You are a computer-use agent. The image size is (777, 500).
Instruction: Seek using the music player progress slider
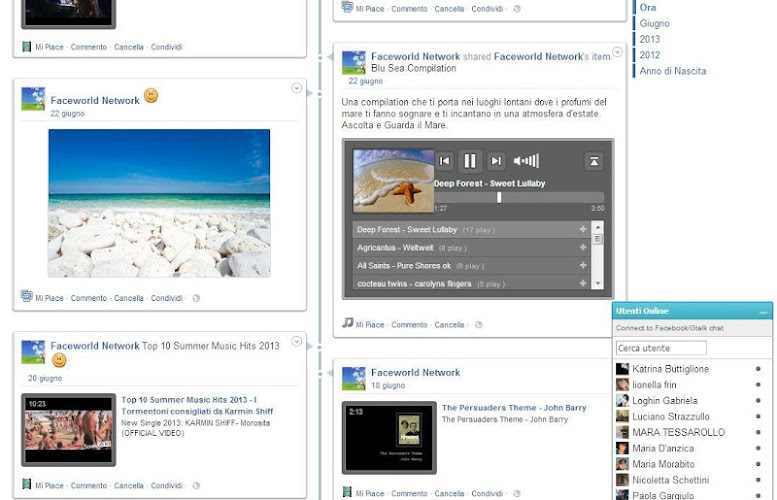coord(499,197)
